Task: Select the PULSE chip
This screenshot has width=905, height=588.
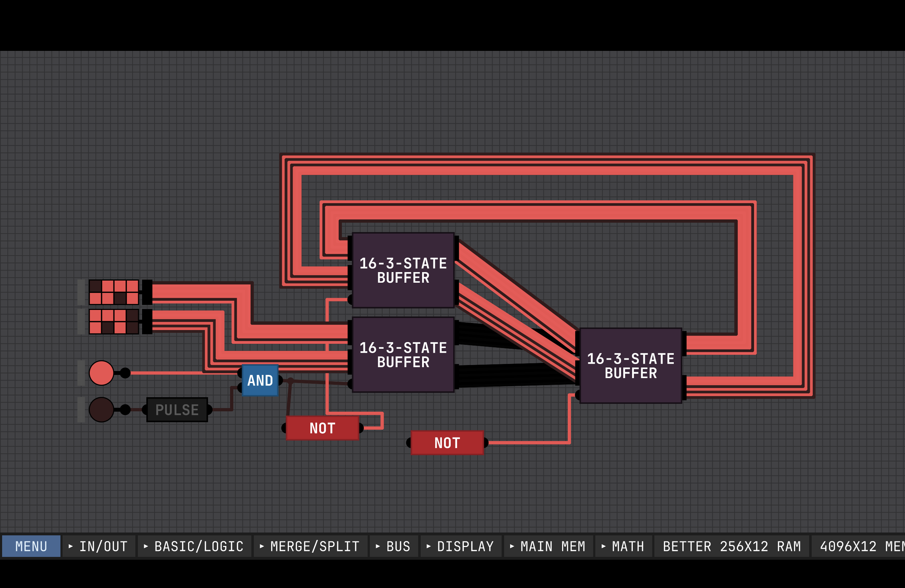Action: [x=177, y=410]
